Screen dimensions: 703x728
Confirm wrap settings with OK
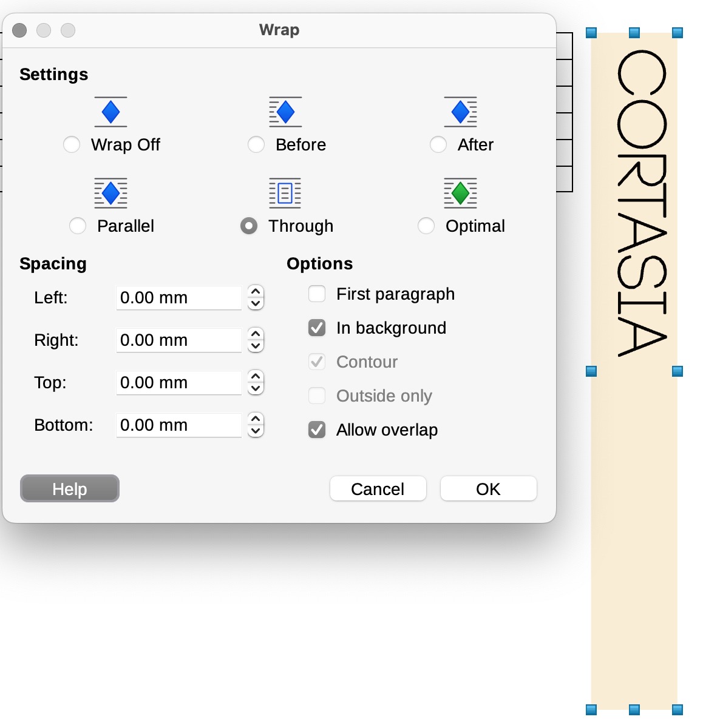click(x=488, y=489)
